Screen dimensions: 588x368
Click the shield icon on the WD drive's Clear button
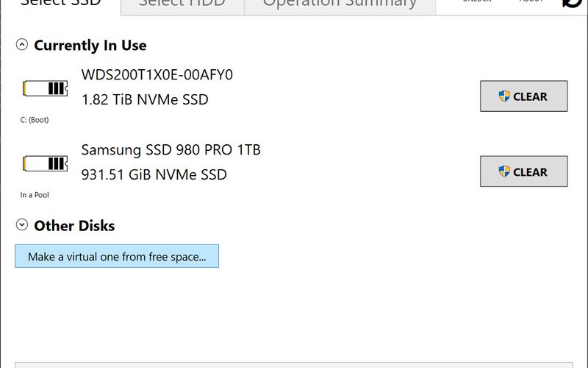click(504, 96)
